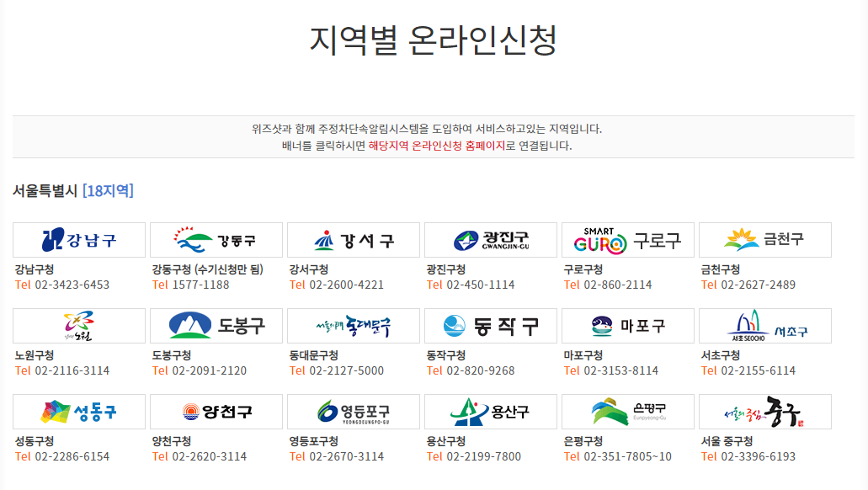
Task: Select the Gangdong-gu district logo
Action: click(x=215, y=239)
